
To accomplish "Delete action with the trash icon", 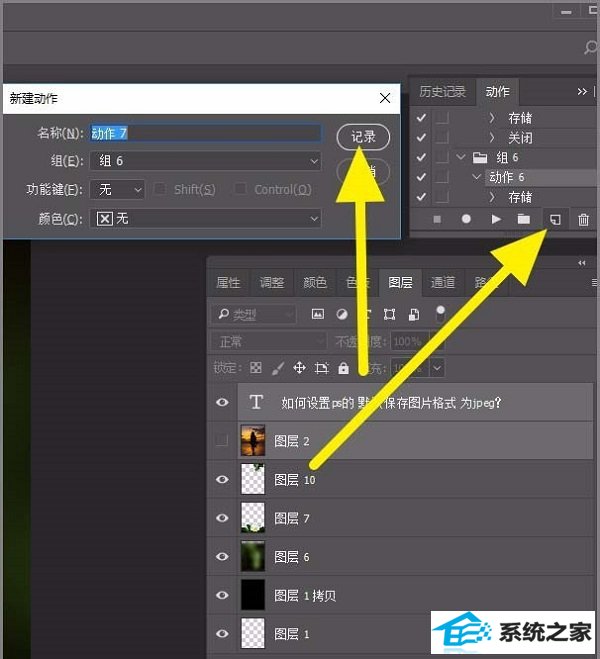I will click(584, 218).
